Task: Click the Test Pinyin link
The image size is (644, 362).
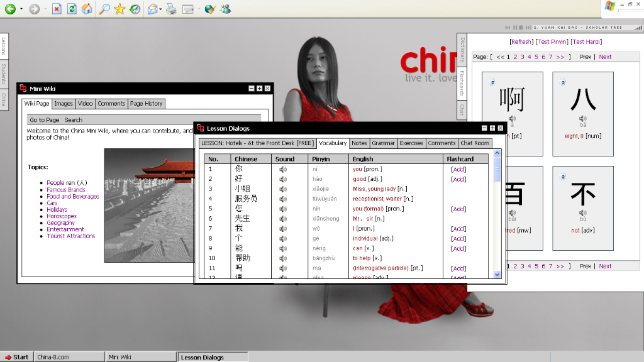Action: pyautogui.click(x=552, y=42)
